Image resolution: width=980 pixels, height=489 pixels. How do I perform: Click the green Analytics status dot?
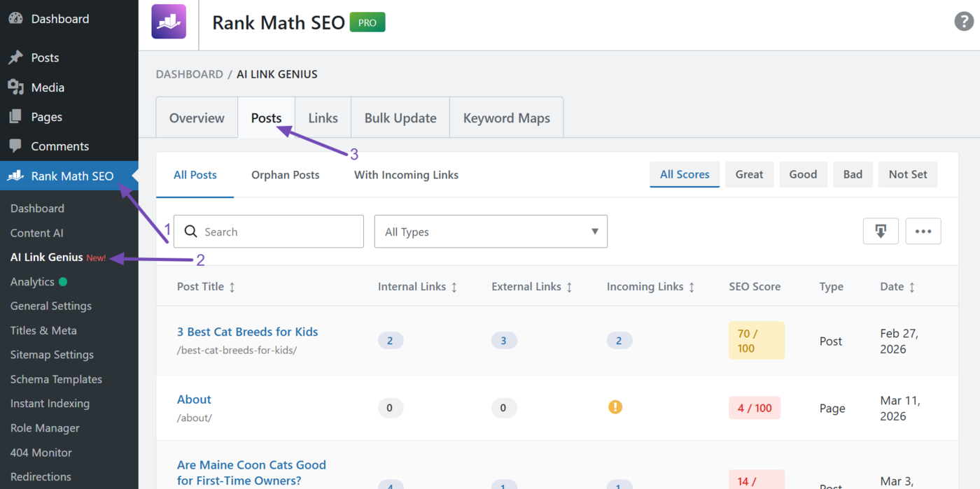[x=63, y=282]
